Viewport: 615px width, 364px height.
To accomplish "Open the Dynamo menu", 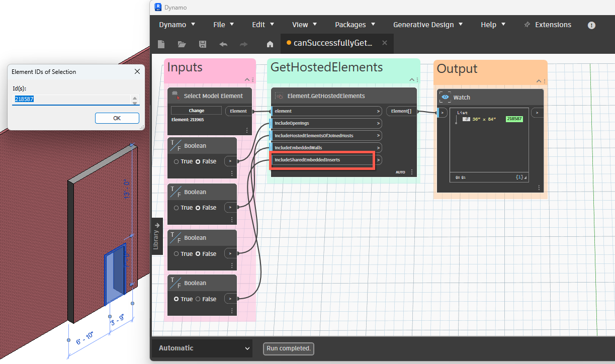I will [177, 25].
